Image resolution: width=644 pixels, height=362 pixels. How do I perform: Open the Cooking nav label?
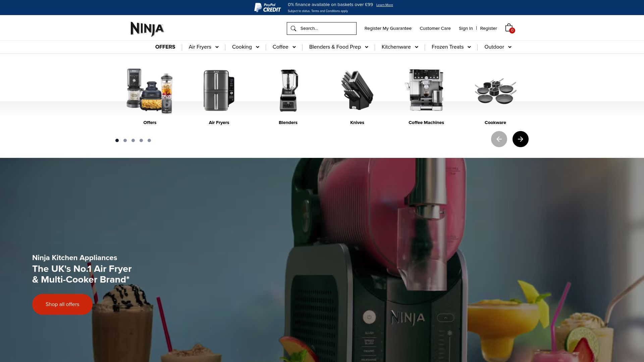[242, 47]
